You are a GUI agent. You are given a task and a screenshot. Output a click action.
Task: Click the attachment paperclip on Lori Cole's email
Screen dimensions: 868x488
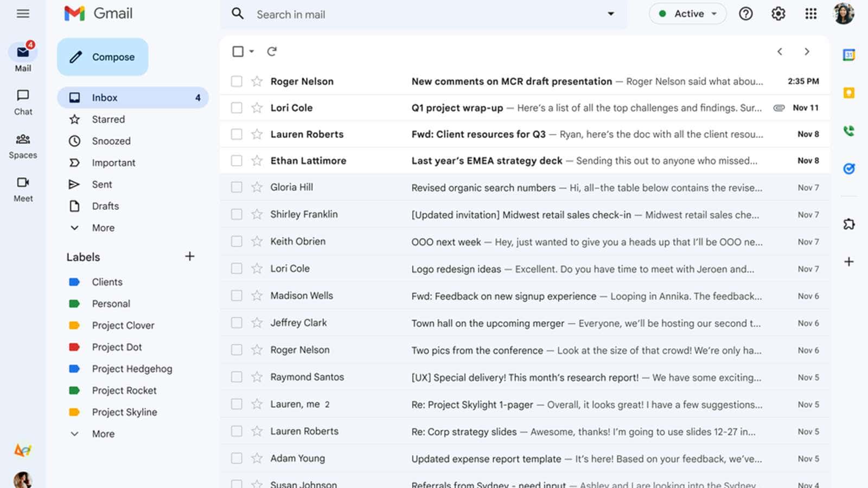tap(779, 107)
